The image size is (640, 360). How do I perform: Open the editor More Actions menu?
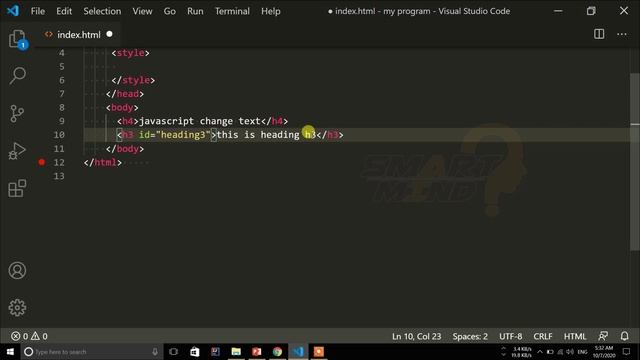tap(622, 34)
